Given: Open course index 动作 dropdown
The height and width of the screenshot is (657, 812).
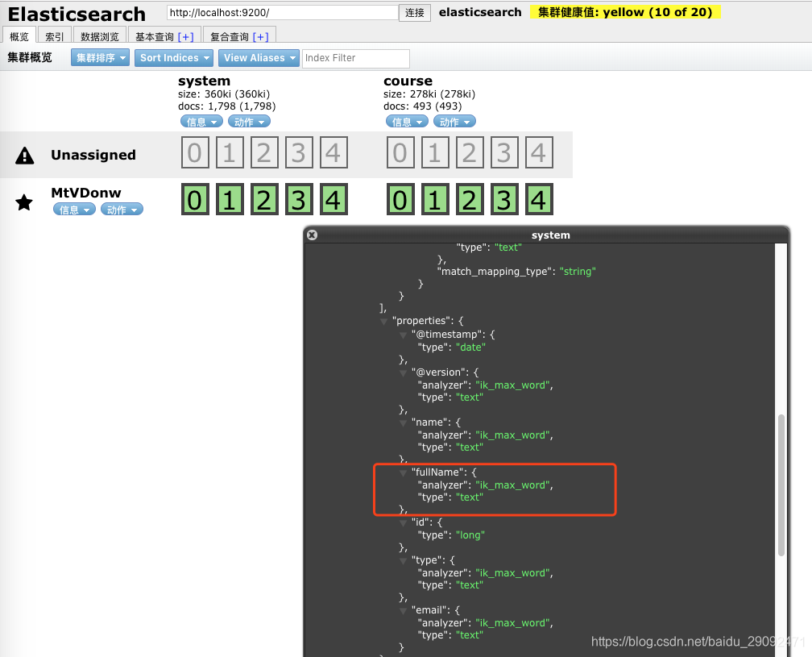Looking at the screenshot, I should click(x=454, y=122).
